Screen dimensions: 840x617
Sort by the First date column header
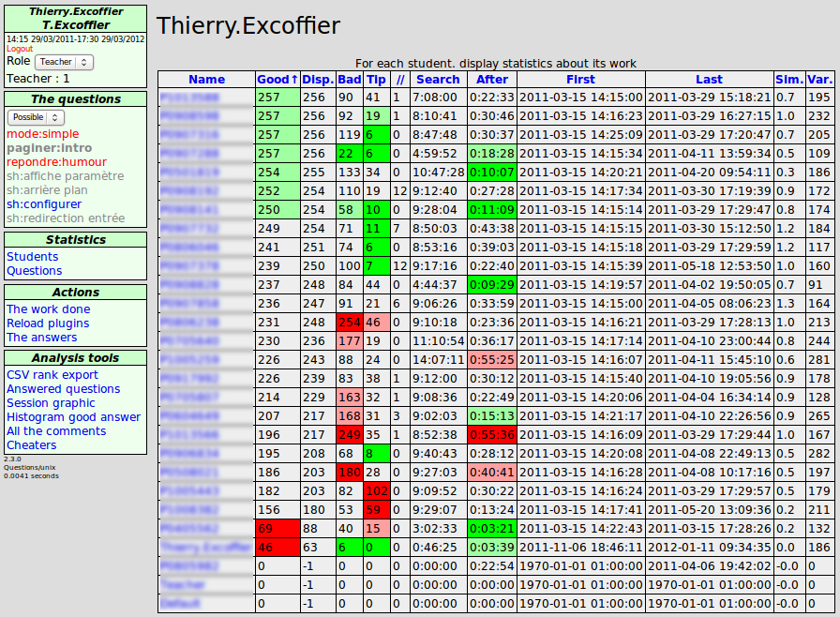tap(580, 80)
